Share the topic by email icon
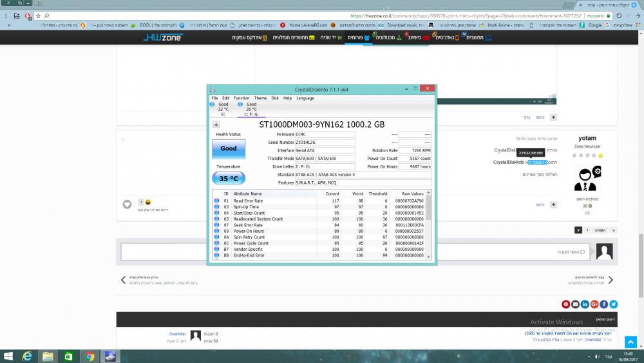 click(x=575, y=304)
